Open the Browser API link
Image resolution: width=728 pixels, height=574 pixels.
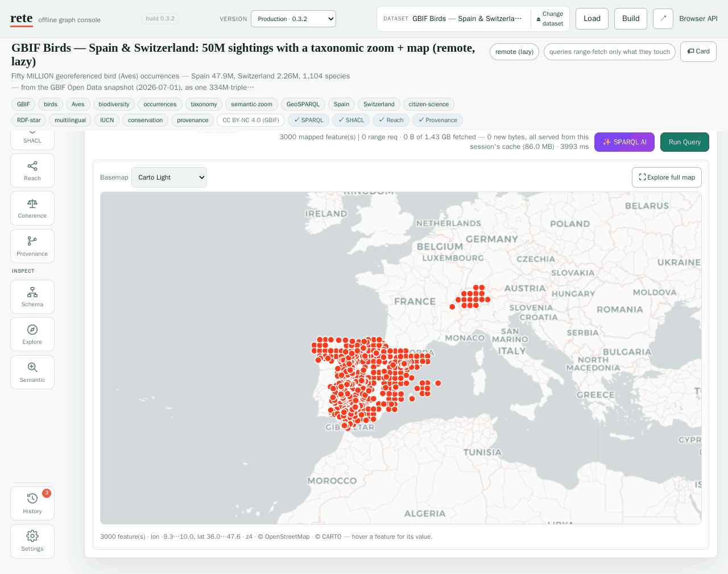coord(698,19)
